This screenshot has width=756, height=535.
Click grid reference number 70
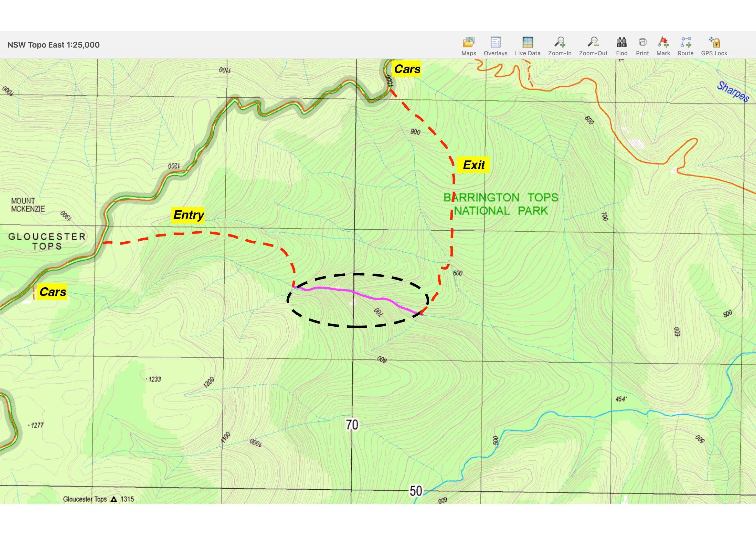pos(352,425)
